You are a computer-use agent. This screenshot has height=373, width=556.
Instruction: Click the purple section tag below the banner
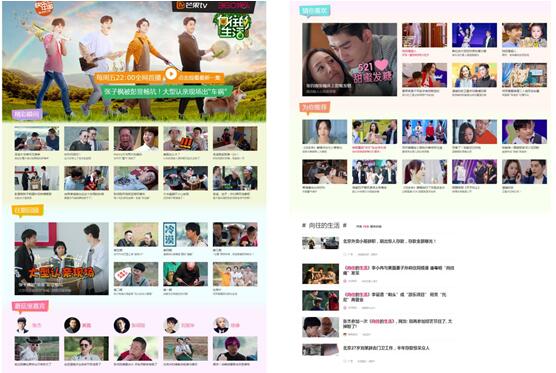[27, 115]
